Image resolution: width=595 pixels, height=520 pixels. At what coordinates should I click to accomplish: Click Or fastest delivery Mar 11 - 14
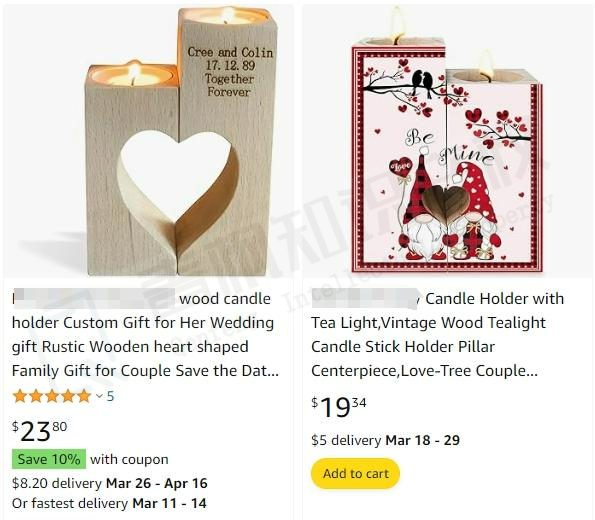[109, 503]
